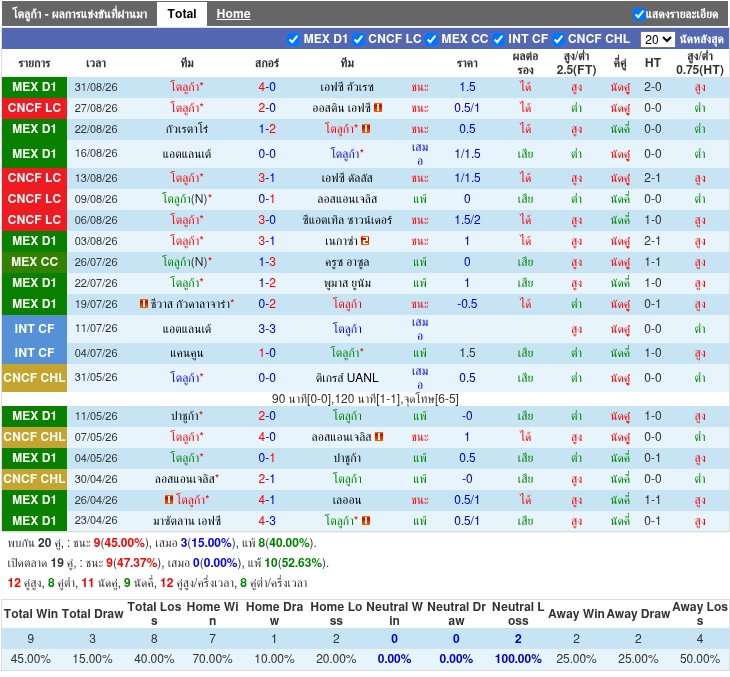The height and width of the screenshot is (677, 730).
Task: Click the card icon next to เนกาซ่า
Action: [365, 241]
